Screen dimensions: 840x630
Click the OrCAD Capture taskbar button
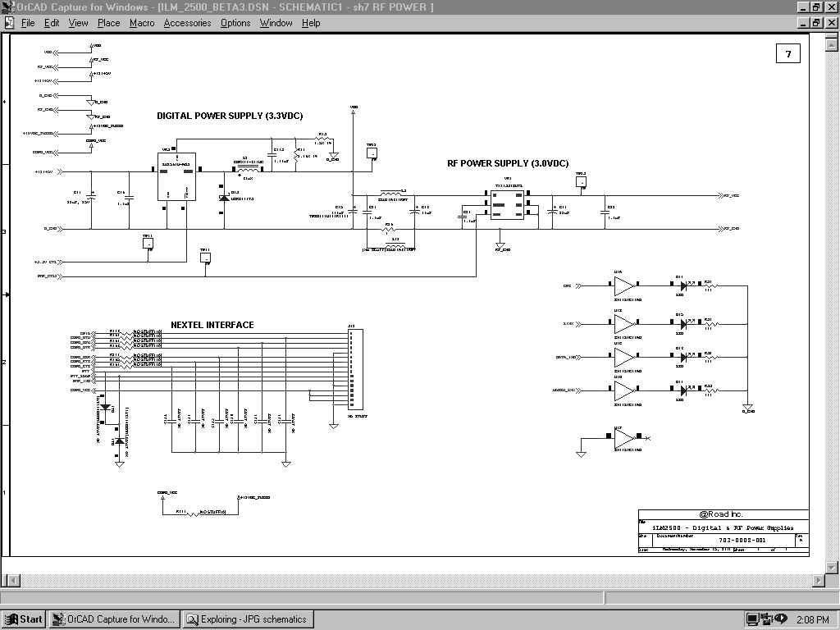point(114,619)
